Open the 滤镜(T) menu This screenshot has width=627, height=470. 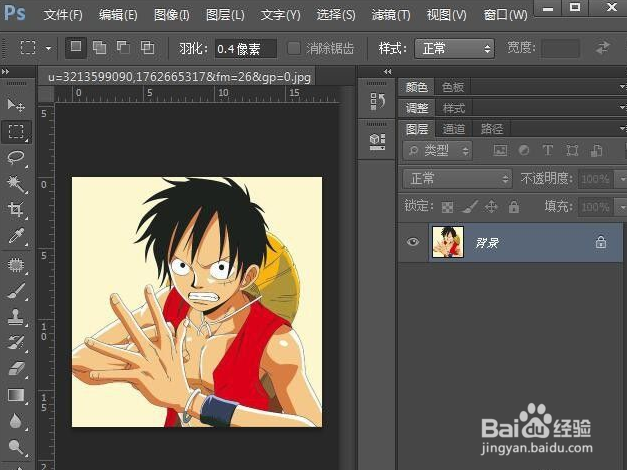point(391,15)
